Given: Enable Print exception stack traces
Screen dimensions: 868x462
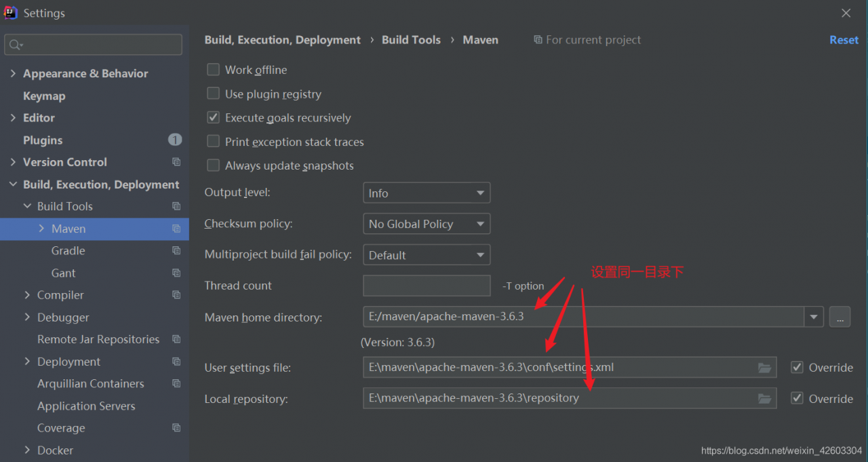Looking at the screenshot, I should [x=213, y=141].
